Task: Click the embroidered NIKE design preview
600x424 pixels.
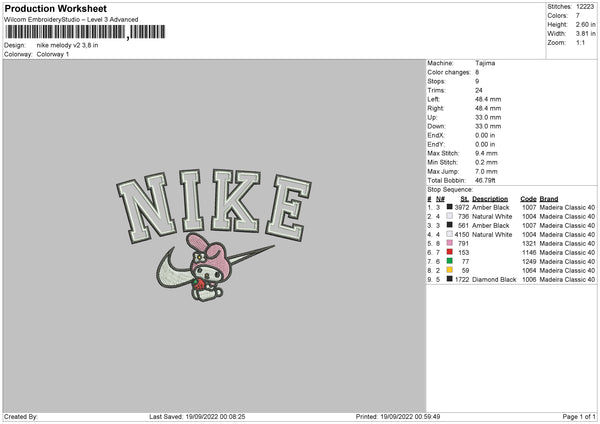Action: coord(214,235)
